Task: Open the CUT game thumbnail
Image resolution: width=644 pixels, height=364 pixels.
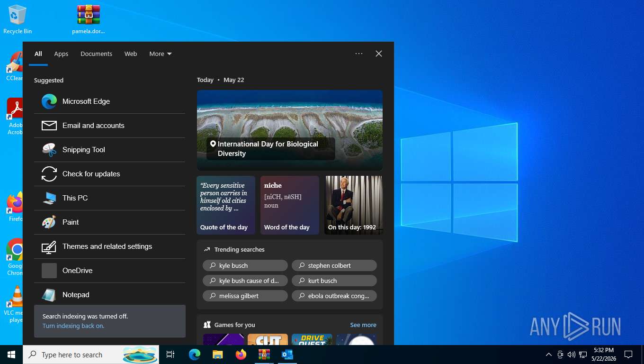Action: pos(268,339)
